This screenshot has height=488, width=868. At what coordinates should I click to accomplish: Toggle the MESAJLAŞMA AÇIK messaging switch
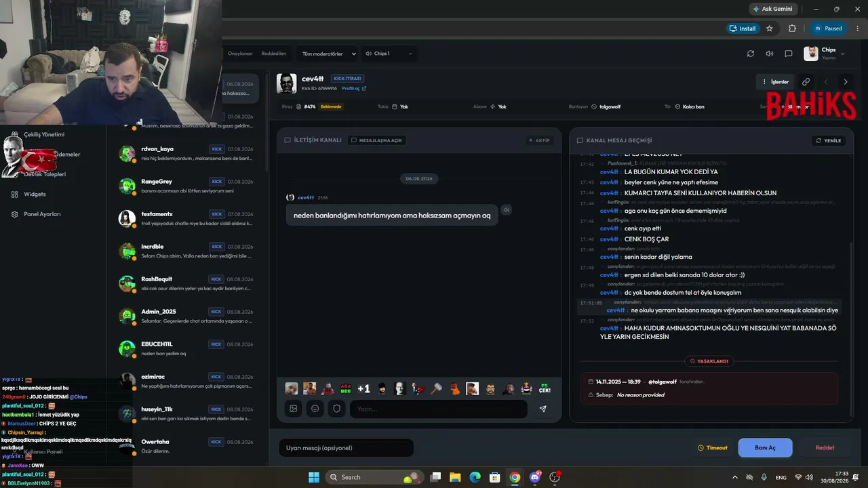pyautogui.click(x=376, y=140)
